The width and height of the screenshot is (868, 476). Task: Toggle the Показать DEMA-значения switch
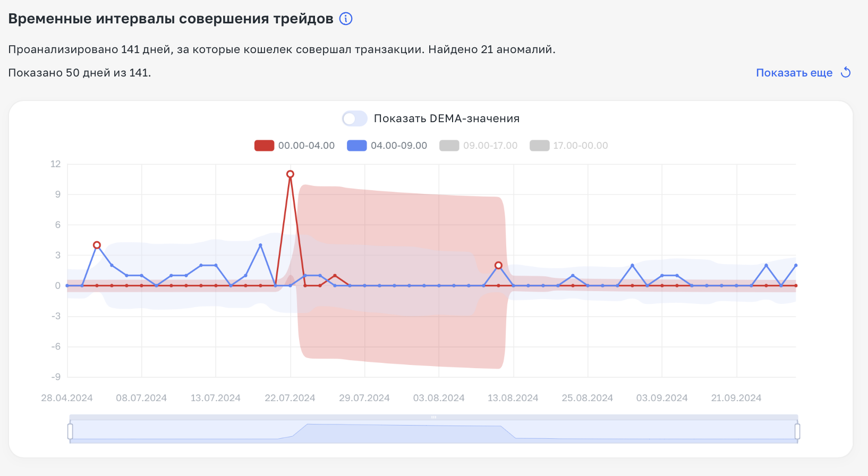click(354, 118)
